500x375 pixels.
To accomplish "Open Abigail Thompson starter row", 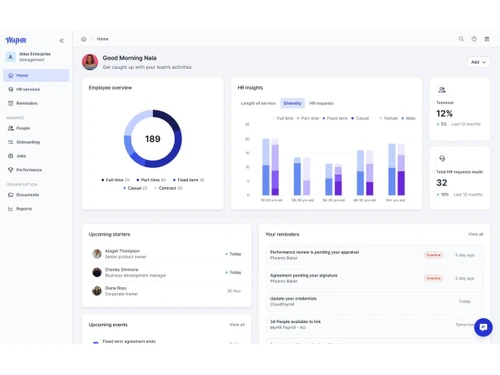I will (x=167, y=254).
